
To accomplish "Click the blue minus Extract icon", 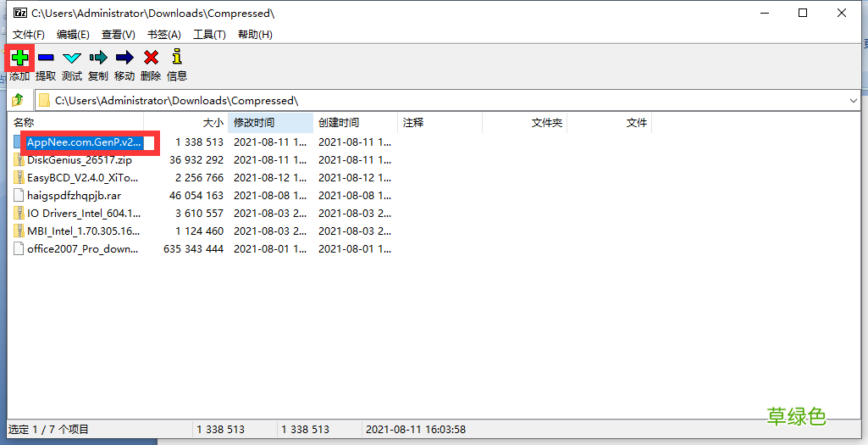I will pyautogui.click(x=46, y=58).
